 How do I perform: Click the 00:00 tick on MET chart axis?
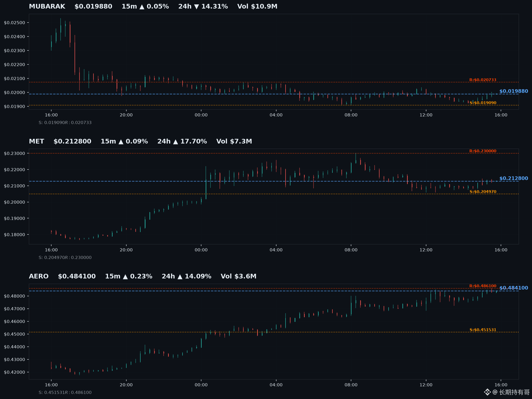[201, 250]
